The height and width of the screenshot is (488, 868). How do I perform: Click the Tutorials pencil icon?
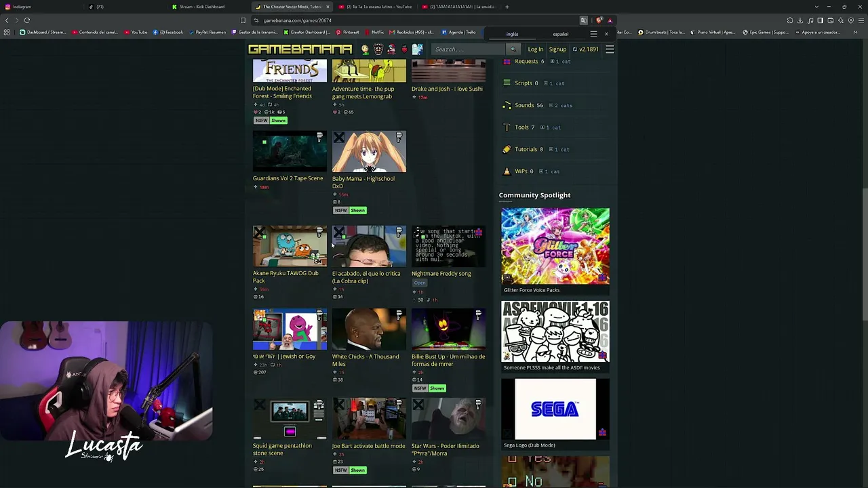point(507,149)
